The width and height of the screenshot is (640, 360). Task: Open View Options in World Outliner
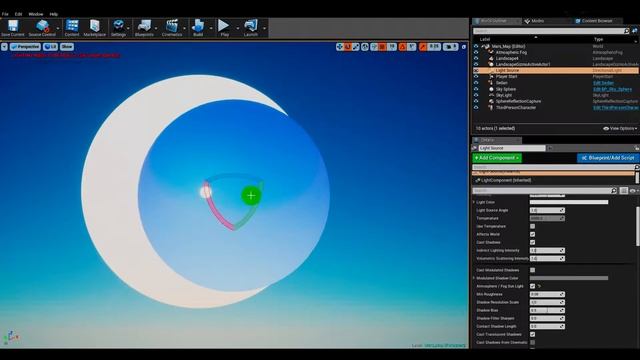(620, 129)
